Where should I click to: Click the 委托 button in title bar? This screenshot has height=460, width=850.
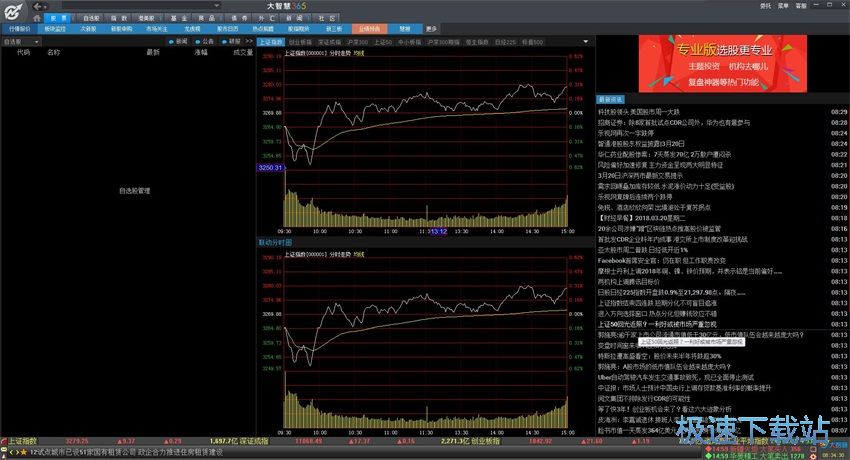[x=765, y=6]
